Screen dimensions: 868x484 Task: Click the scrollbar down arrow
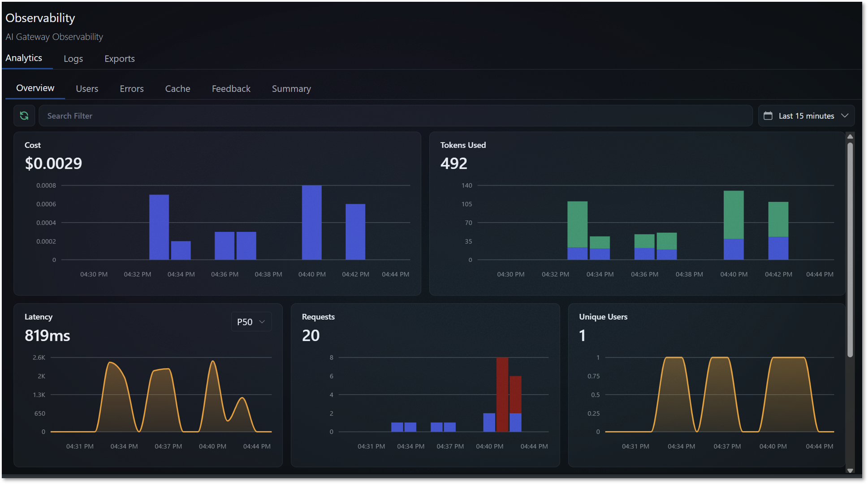[x=850, y=471]
